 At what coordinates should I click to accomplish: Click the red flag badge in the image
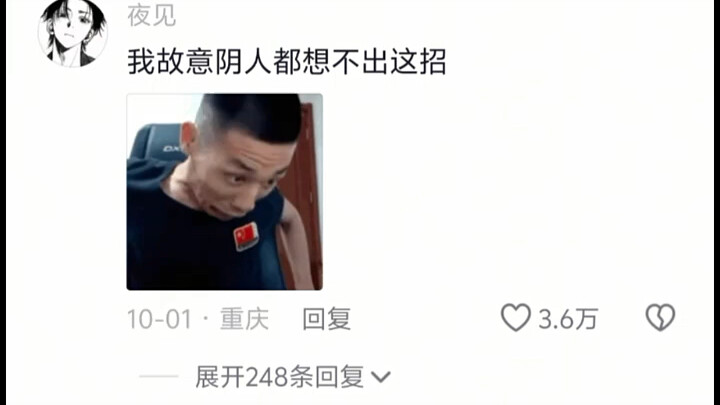246,236
